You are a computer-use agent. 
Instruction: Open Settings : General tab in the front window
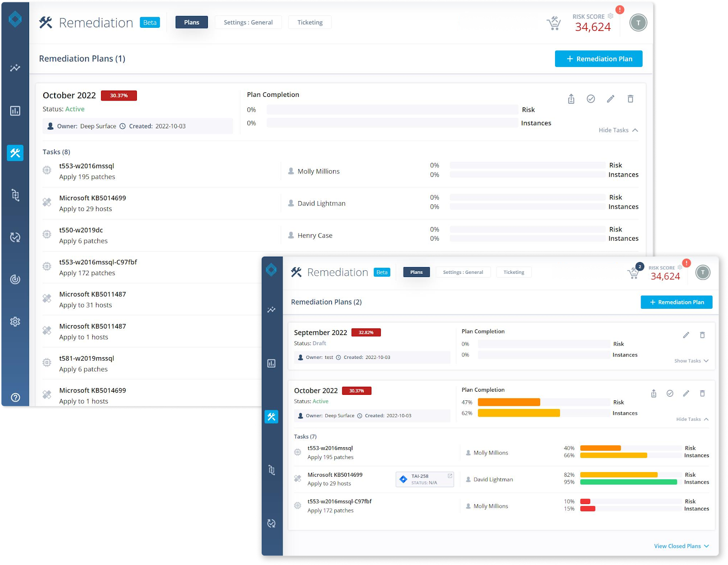[463, 272]
